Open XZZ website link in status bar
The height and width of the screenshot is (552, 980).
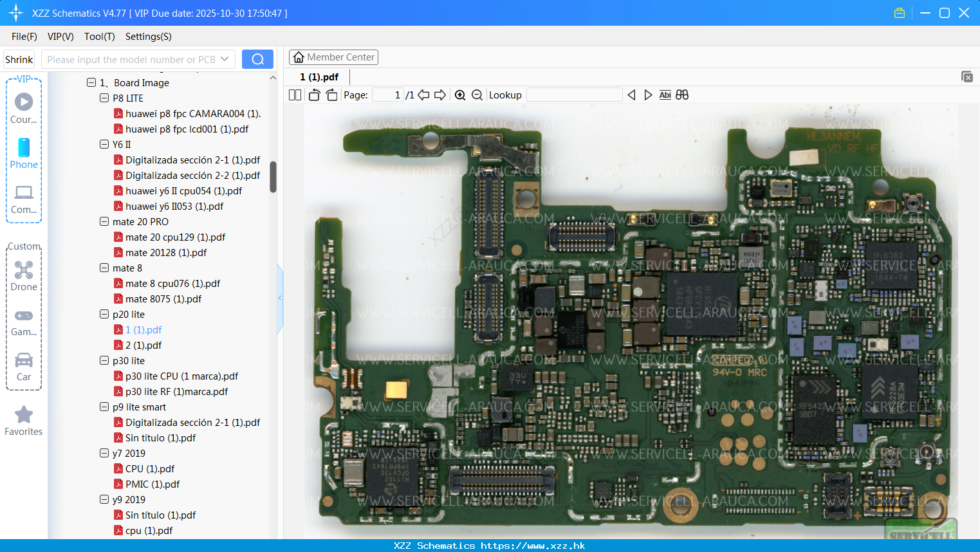point(533,546)
